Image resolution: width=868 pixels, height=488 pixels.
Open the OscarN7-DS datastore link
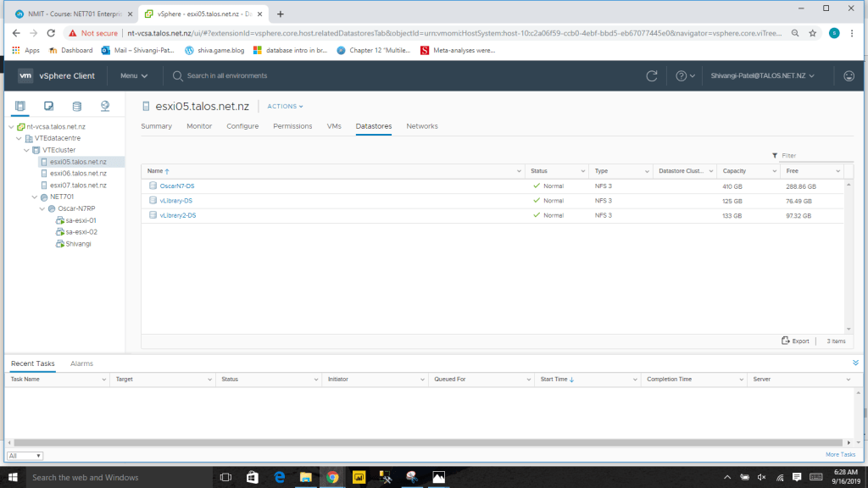tap(177, 186)
